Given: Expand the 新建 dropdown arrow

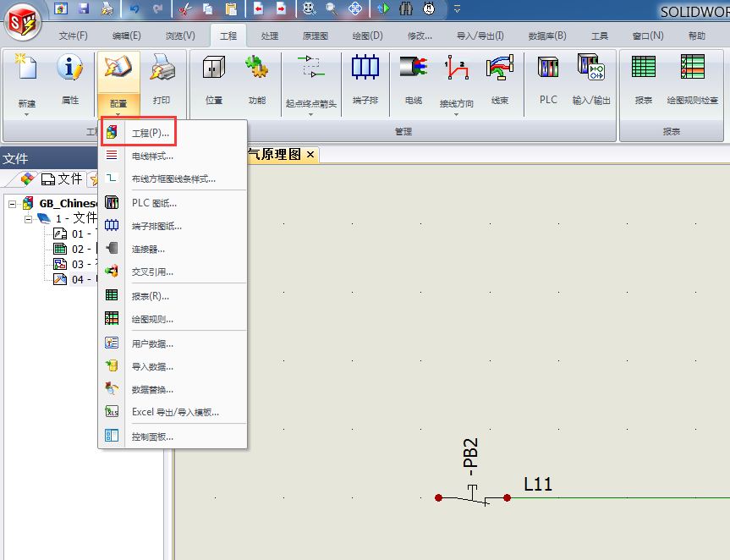Looking at the screenshot, I should tap(26, 114).
